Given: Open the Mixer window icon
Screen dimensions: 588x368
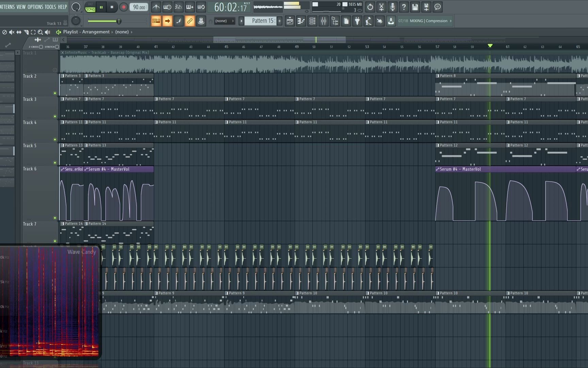Looking at the screenshot, I should pyautogui.click(x=324, y=21).
